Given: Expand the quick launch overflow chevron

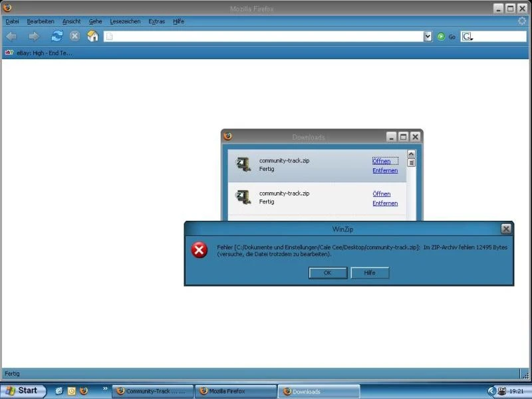Looking at the screenshot, I should click(104, 388).
